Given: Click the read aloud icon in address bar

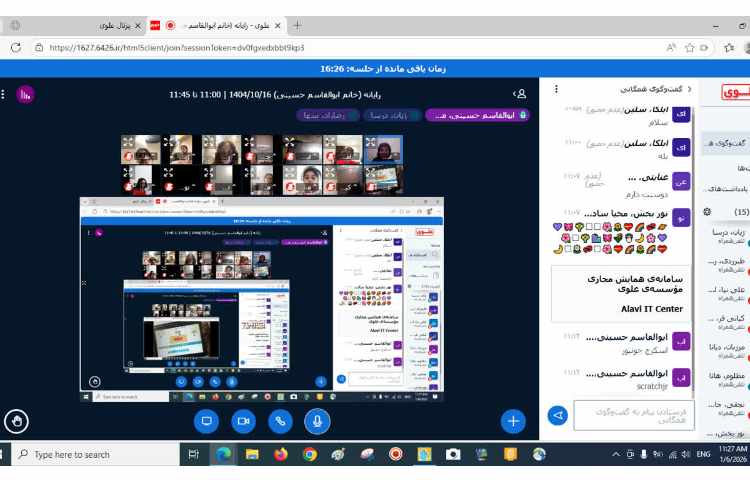Looking at the screenshot, I should tap(671, 47).
